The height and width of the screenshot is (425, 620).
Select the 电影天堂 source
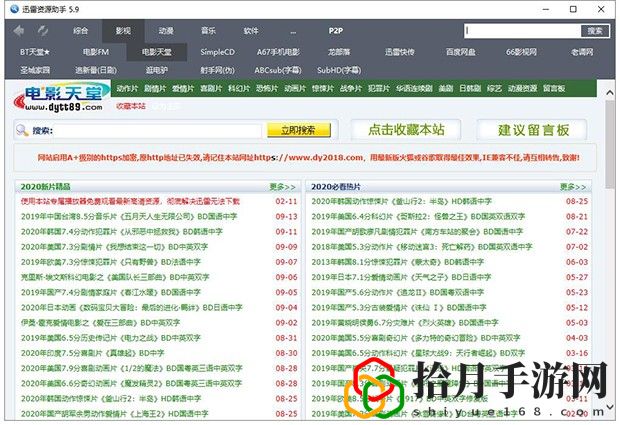point(157,52)
